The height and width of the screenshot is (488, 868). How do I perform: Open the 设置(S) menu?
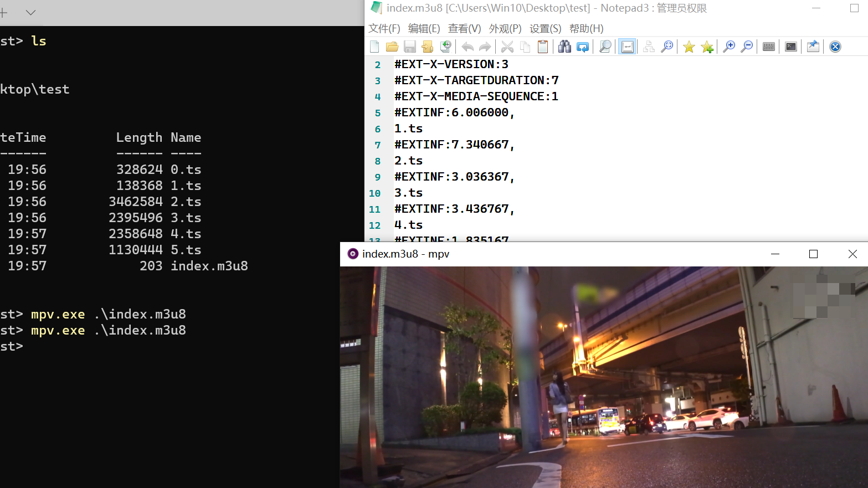545,28
